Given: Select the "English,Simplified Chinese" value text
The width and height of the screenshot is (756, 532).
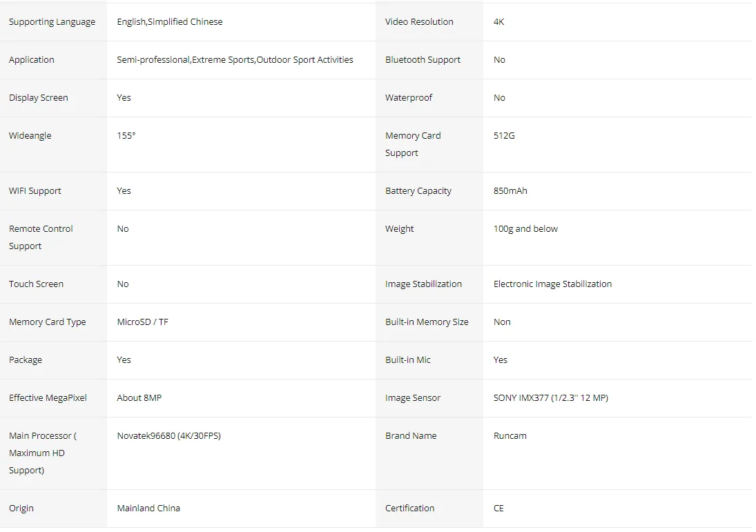Looking at the screenshot, I should pos(170,22).
